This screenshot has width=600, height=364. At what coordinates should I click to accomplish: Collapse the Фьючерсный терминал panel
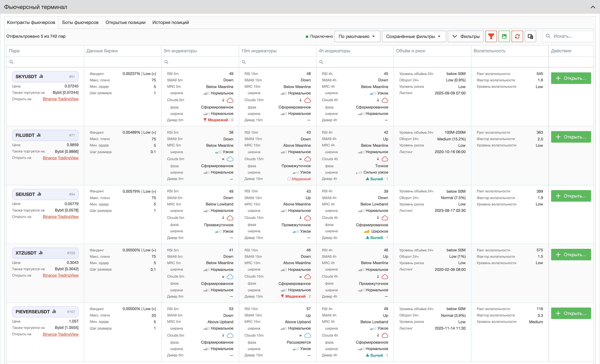(593, 7)
